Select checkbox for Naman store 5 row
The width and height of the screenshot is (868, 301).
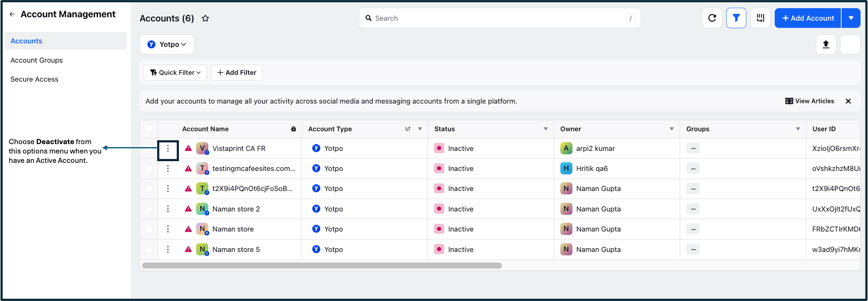click(149, 249)
